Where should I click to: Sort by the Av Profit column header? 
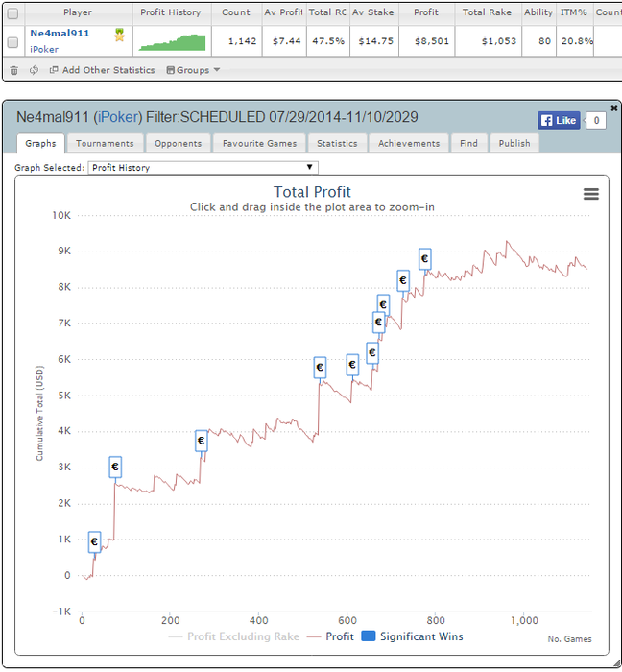pos(283,12)
